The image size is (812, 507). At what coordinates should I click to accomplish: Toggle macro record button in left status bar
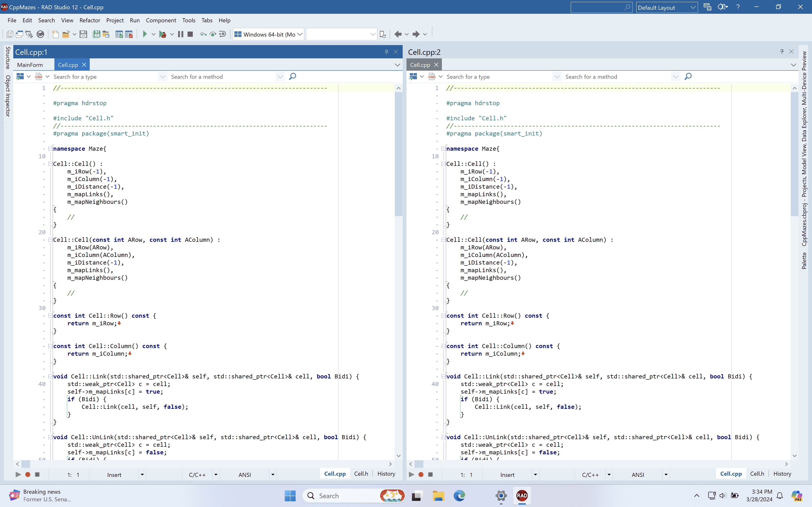(x=28, y=474)
